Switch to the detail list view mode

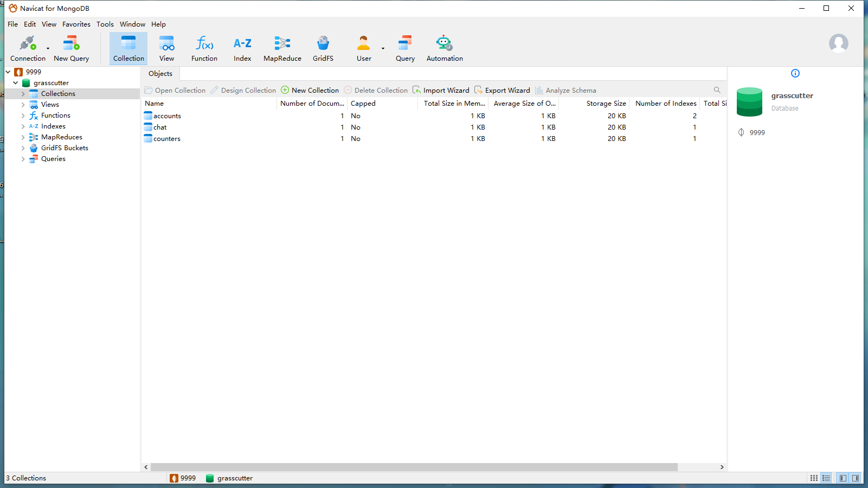(x=826, y=478)
